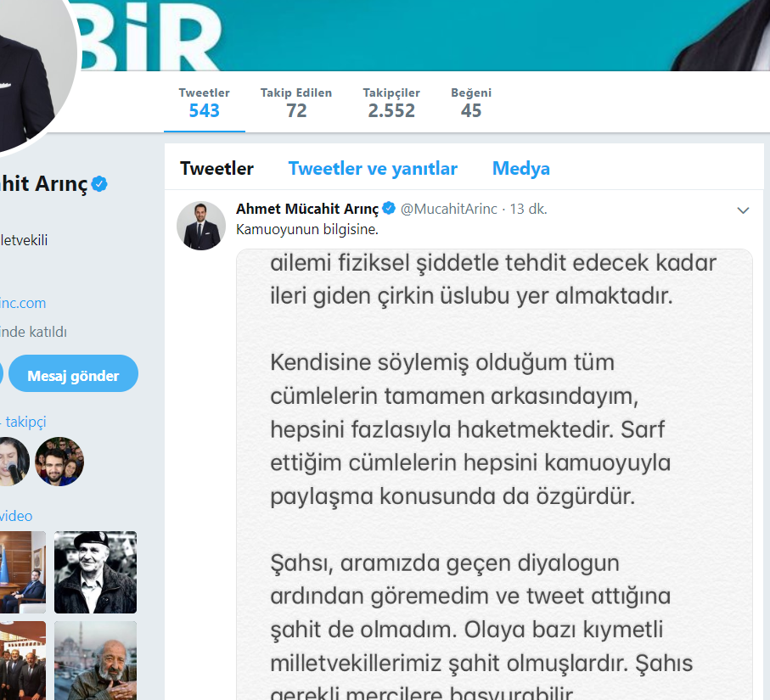
Task: Open media thumbnail of man in beret
Action: click(95, 572)
